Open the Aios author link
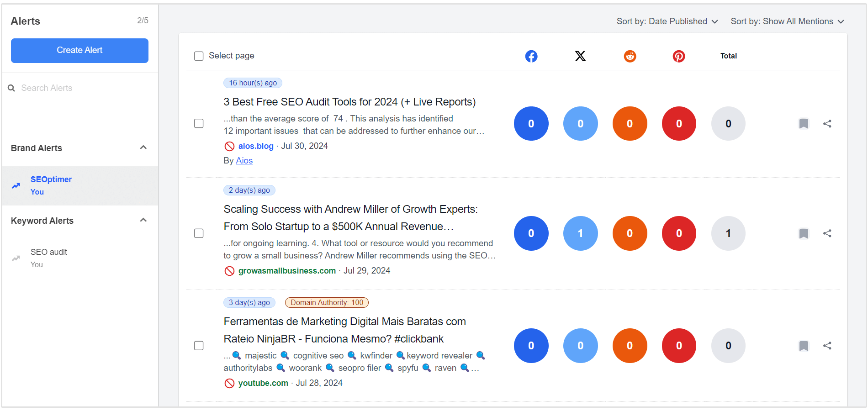868x411 pixels. coord(244,161)
